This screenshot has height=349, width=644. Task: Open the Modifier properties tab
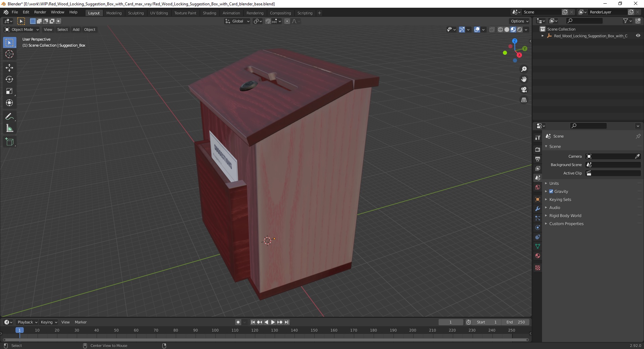538,208
